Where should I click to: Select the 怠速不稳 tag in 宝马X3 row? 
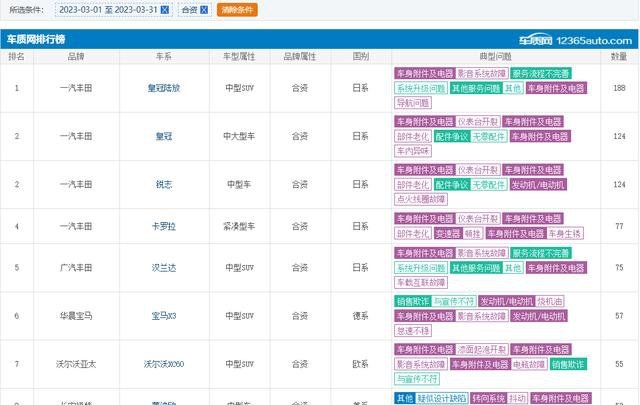point(413,331)
